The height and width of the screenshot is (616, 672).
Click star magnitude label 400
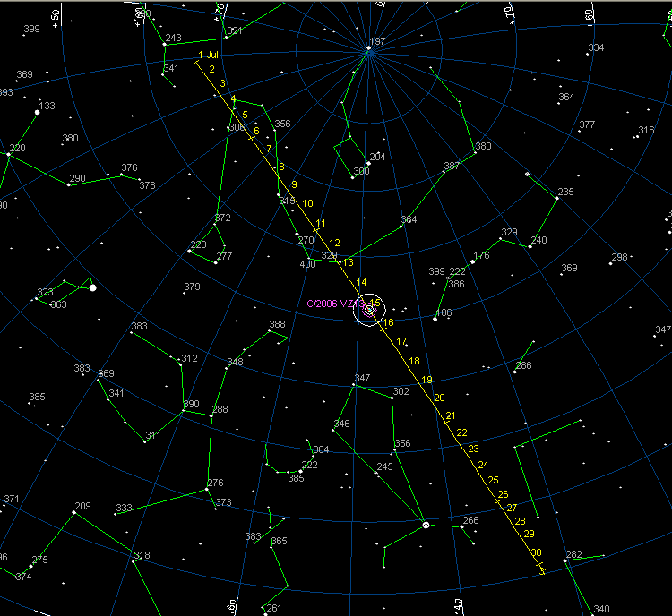[x=307, y=264]
